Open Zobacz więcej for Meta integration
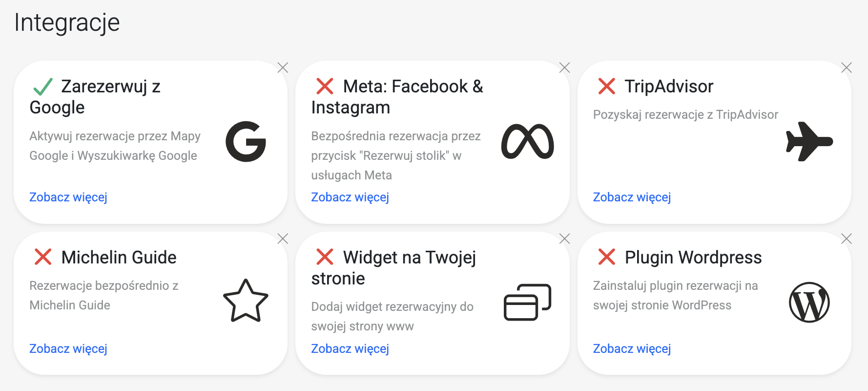The width and height of the screenshot is (868, 391). [x=350, y=197]
